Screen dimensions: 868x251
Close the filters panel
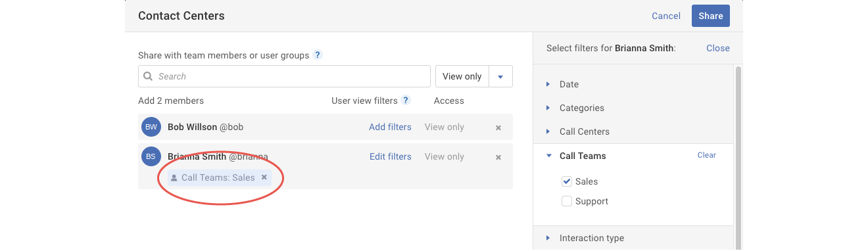[718, 48]
